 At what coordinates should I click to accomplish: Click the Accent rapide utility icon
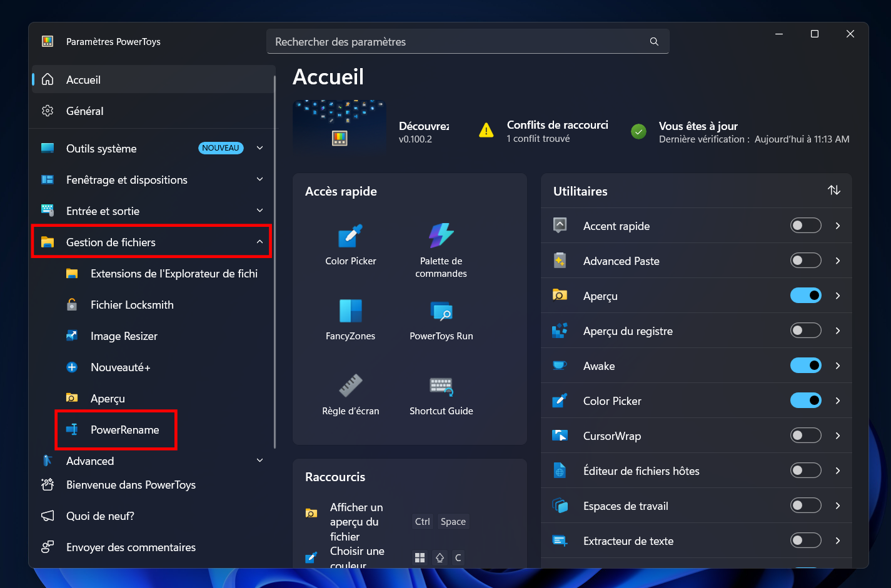[560, 226]
